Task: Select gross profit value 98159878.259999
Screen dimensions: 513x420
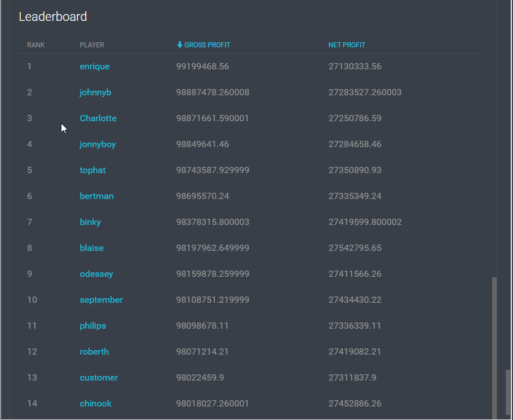Action: coord(213,274)
